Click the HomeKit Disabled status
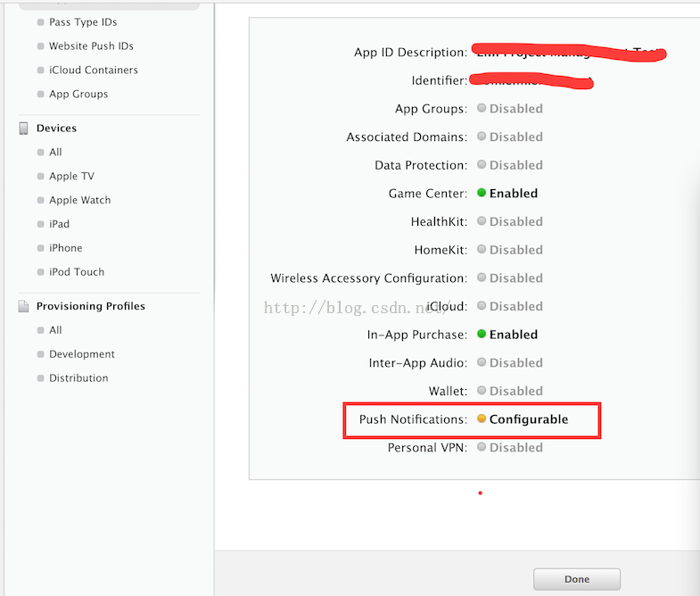 point(516,250)
